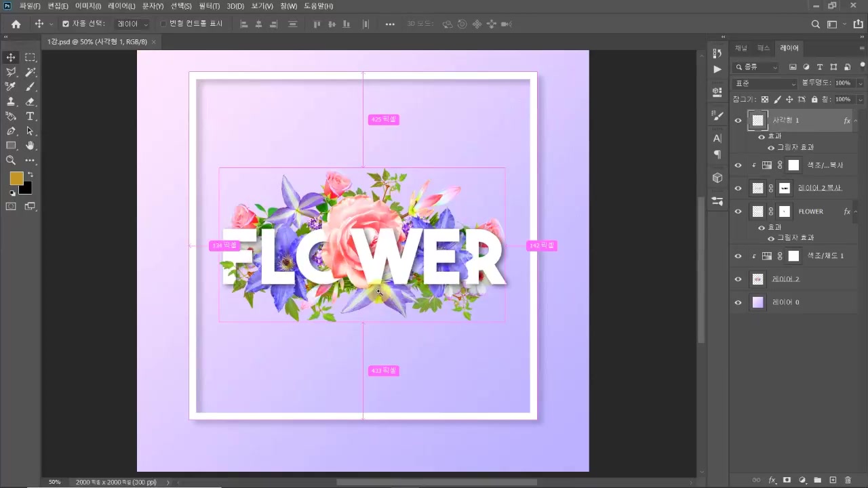Viewport: 868px width, 488px height.
Task: Select the Magic Wand tool
Action: tap(30, 72)
